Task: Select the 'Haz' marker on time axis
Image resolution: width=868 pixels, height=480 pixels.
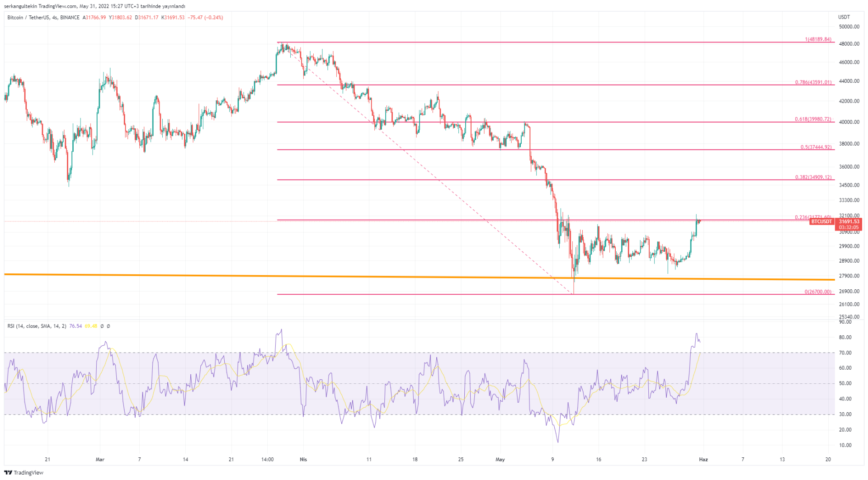Action: pos(703,460)
